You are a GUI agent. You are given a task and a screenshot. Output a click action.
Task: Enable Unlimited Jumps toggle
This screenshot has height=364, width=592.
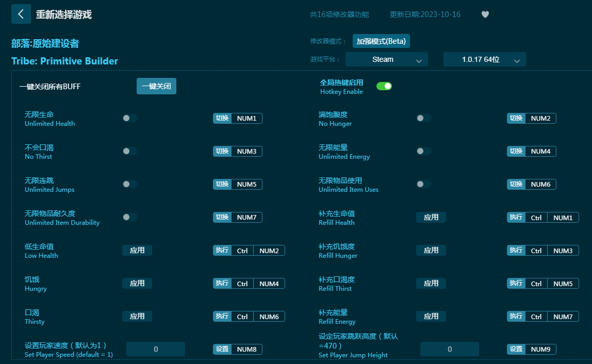pyautogui.click(x=130, y=184)
